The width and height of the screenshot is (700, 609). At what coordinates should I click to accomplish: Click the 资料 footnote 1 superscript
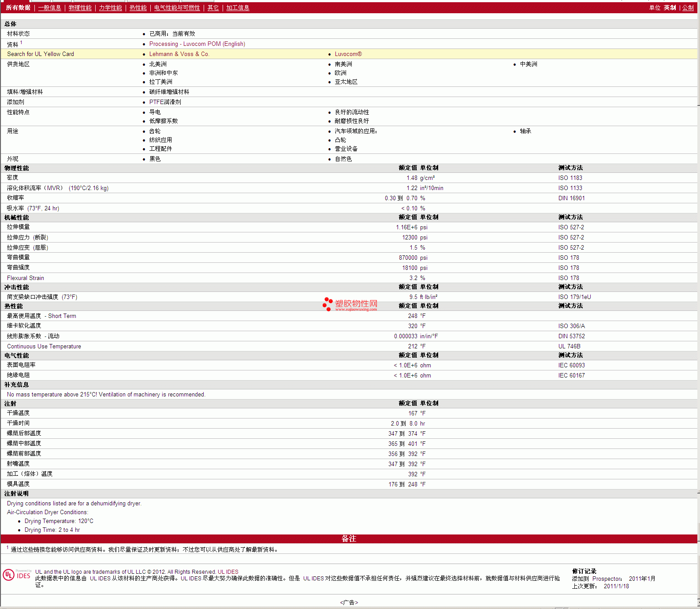[21, 43]
